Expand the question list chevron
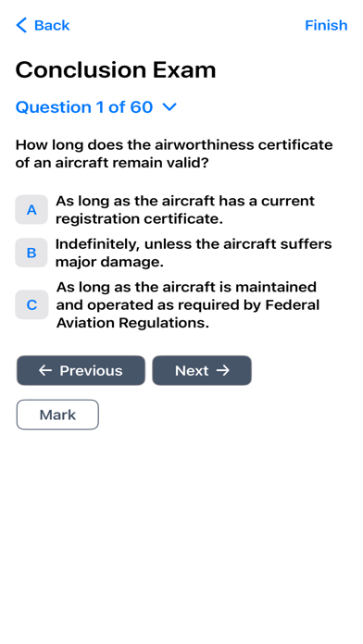The image size is (363, 644). (169, 107)
